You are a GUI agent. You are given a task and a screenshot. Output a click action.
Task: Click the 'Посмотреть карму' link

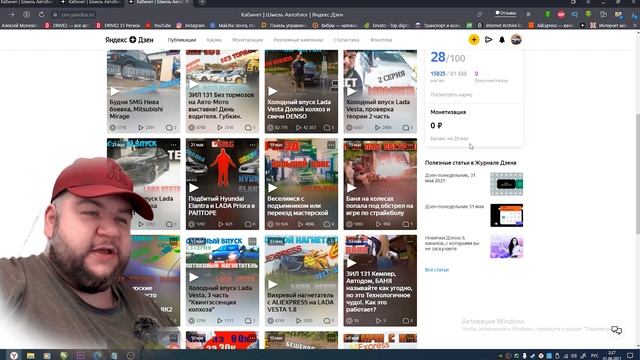click(451, 95)
